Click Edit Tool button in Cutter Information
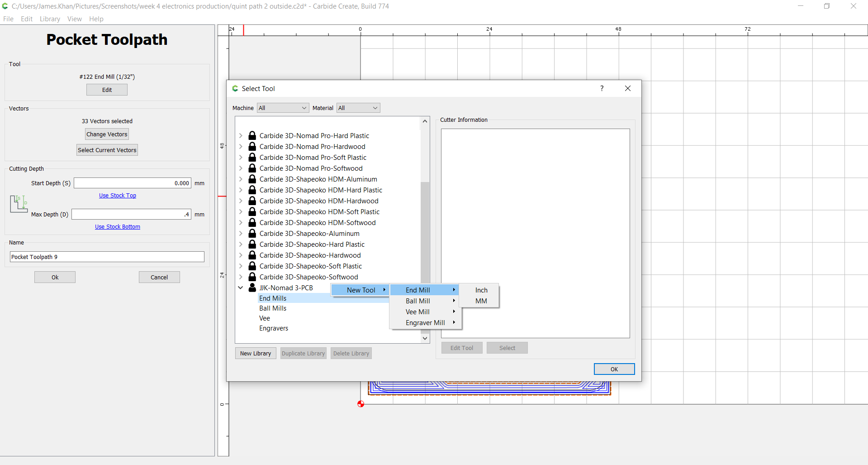The width and height of the screenshot is (868, 465). click(462, 348)
